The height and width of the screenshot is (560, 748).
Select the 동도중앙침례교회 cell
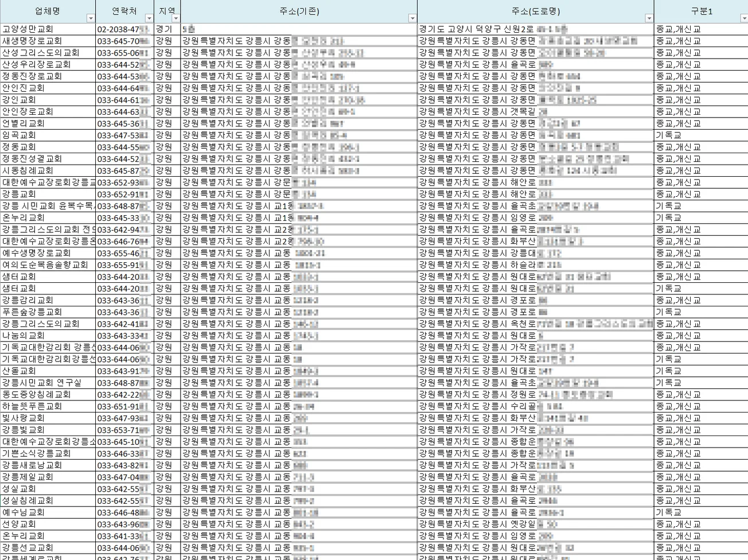pos(48,394)
